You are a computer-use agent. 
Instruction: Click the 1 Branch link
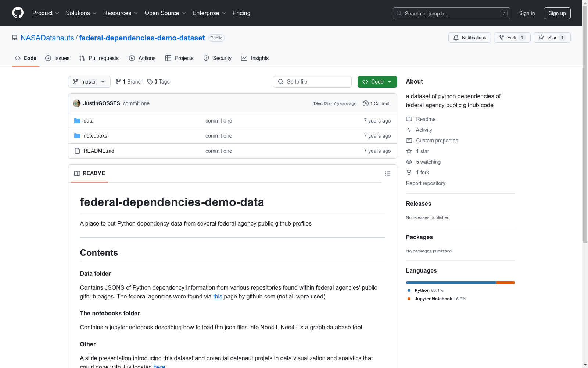pyautogui.click(x=130, y=82)
